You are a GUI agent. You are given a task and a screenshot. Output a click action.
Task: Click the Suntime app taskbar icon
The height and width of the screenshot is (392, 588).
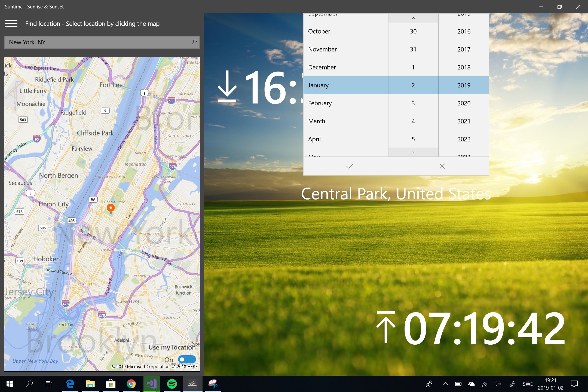(x=192, y=384)
